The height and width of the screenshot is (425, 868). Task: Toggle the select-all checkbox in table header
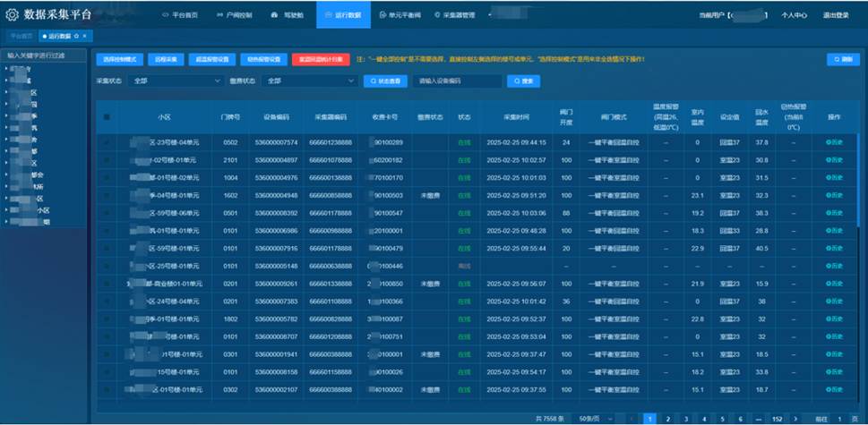(107, 117)
